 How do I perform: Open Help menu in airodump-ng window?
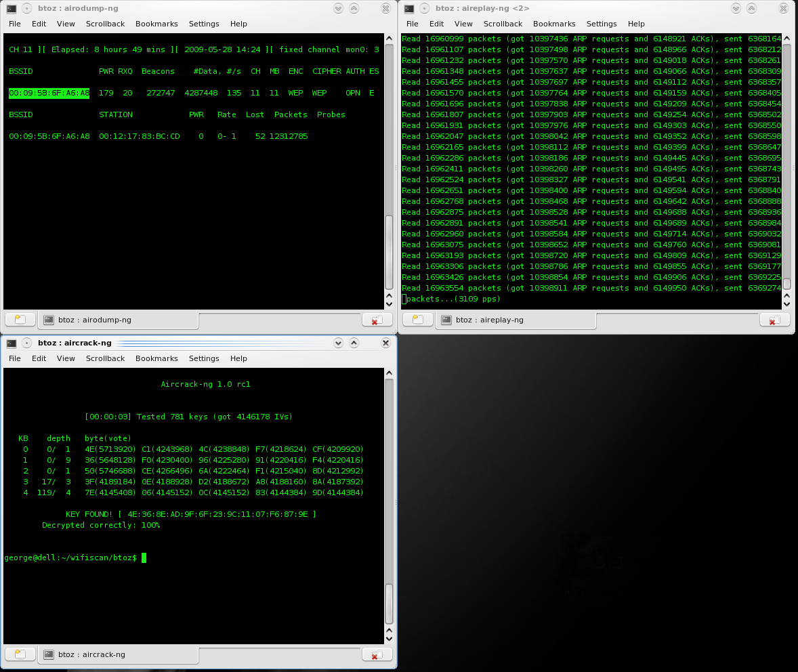[238, 24]
